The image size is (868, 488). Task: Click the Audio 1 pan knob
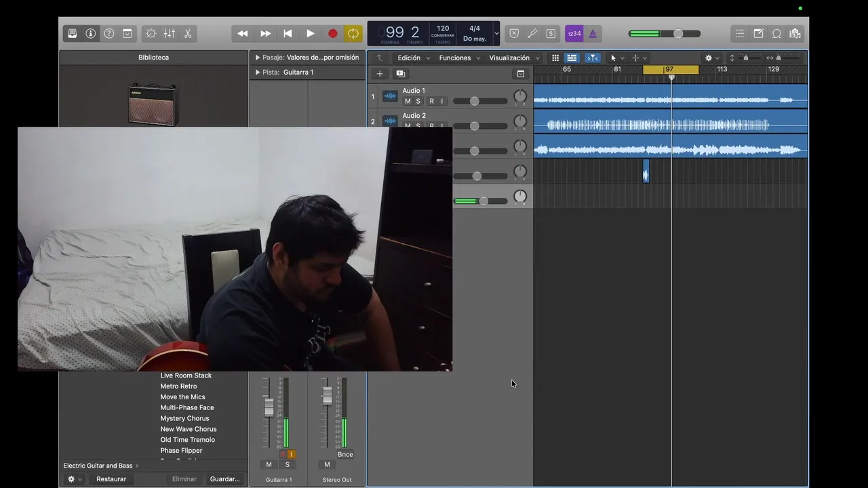pyautogui.click(x=520, y=97)
